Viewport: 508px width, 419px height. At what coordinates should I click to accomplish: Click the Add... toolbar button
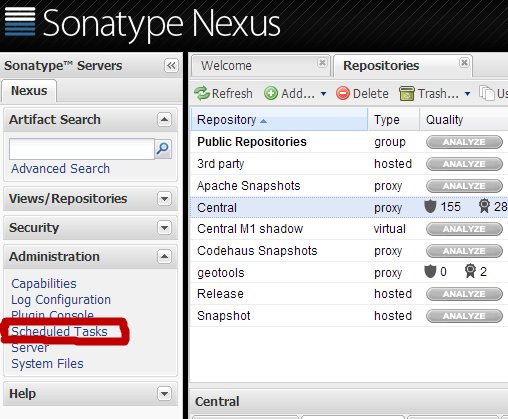(289, 94)
